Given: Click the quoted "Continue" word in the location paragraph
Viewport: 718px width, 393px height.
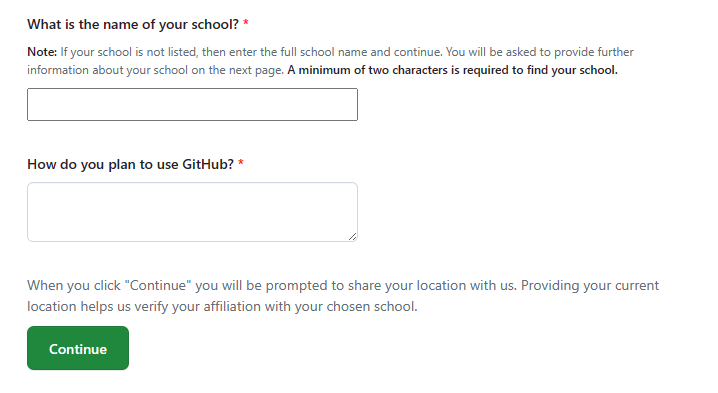Looking at the screenshot, I should (158, 285).
